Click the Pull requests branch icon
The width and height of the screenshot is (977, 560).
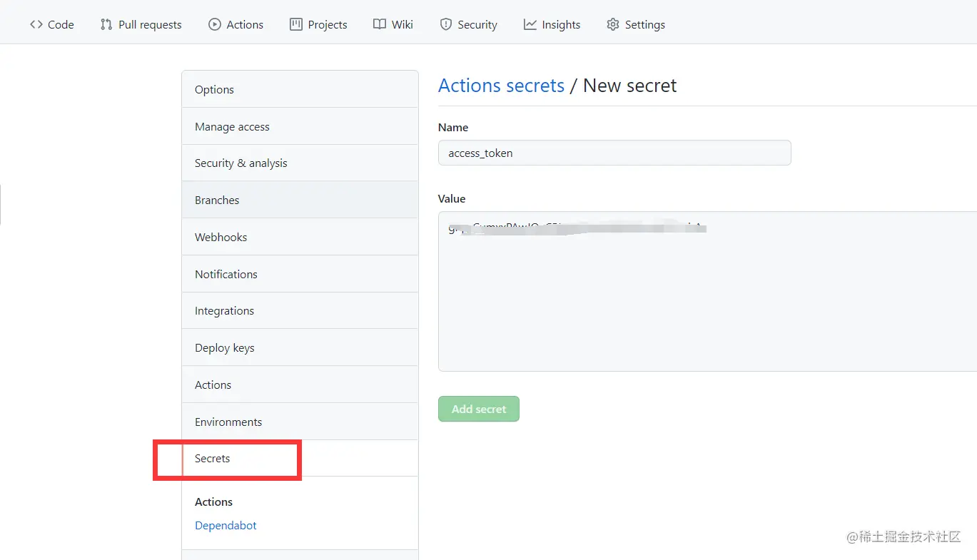106,24
